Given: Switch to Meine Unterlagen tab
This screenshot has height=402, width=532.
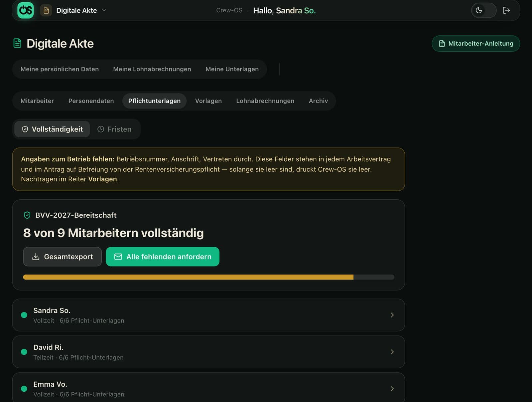Looking at the screenshot, I should tap(232, 69).
